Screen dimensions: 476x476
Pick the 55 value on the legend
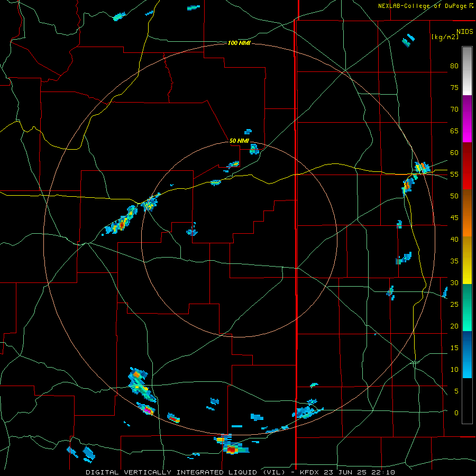454,174
